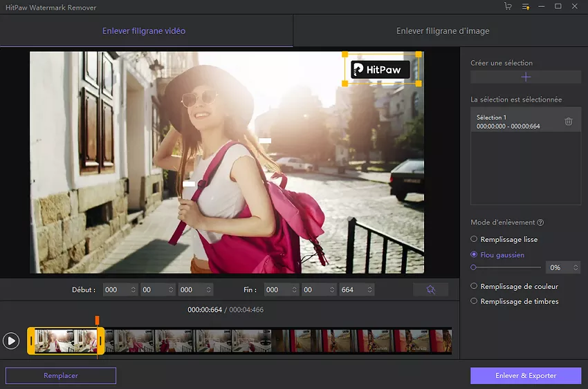Select the Sélection 1 list entry
Viewport: 588px width, 389px height.
click(525, 120)
